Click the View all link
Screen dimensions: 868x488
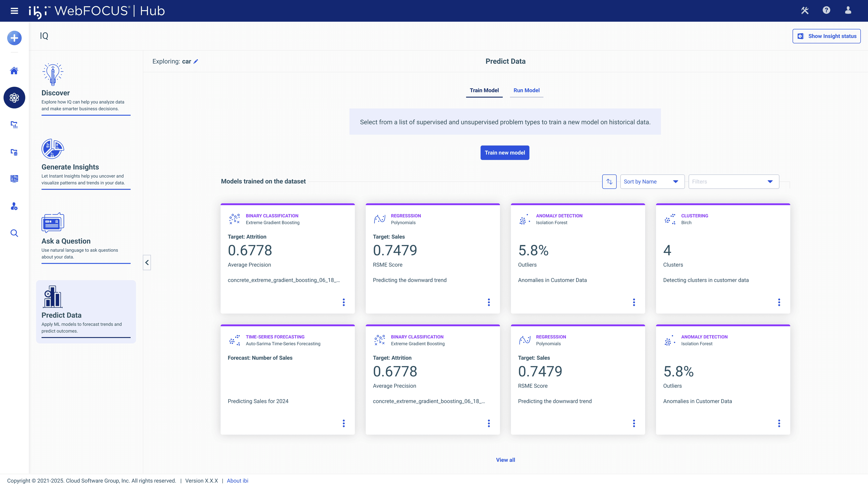[x=505, y=460]
